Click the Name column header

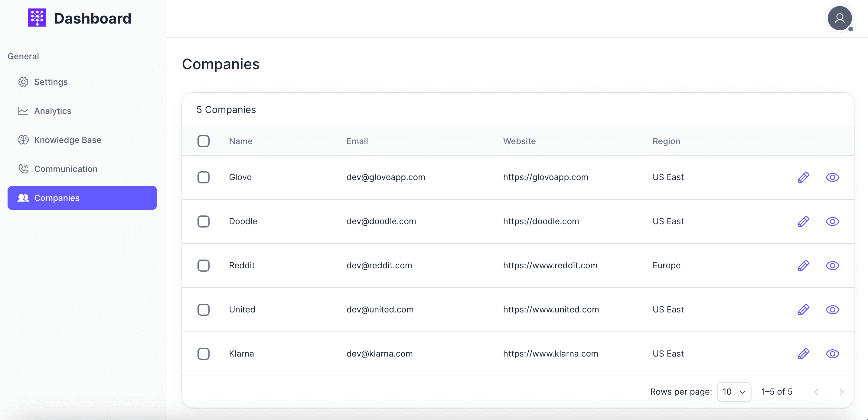coord(240,141)
